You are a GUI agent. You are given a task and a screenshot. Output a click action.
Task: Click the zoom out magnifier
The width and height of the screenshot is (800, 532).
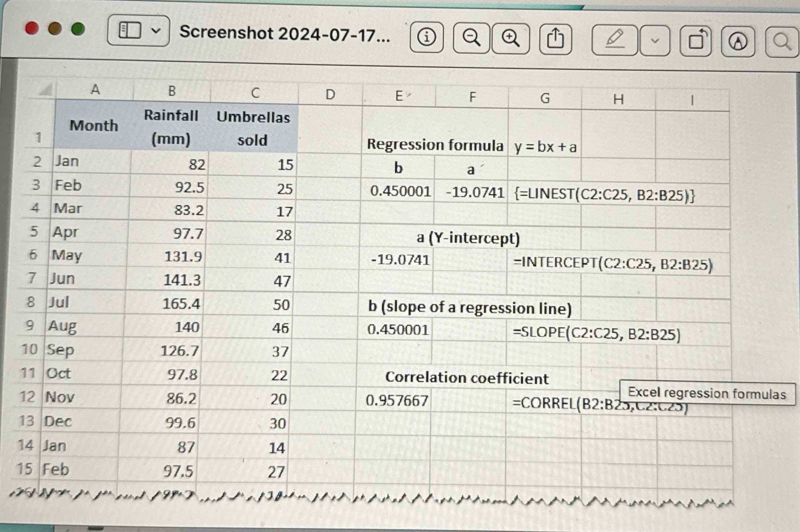coord(471,38)
